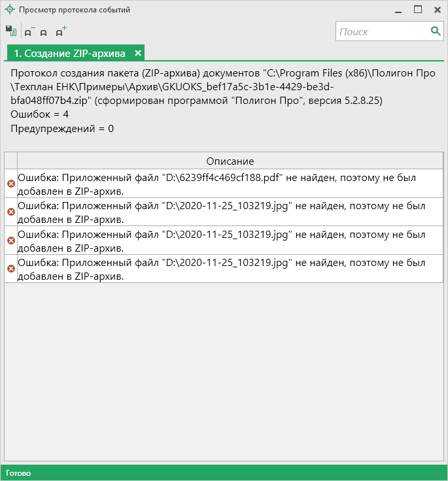
Task: Switch to the '1. Создание ZIP-архива' tab
Action: tap(69, 53)
